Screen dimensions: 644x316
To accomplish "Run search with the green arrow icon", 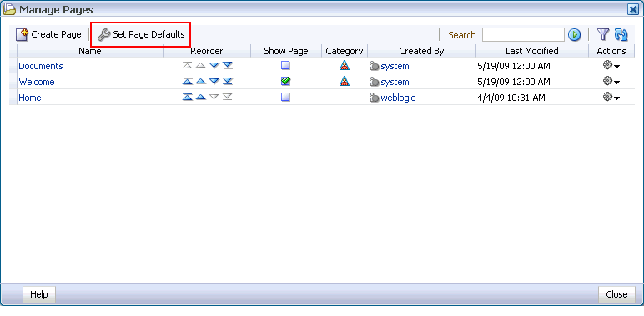I will 574,35.
